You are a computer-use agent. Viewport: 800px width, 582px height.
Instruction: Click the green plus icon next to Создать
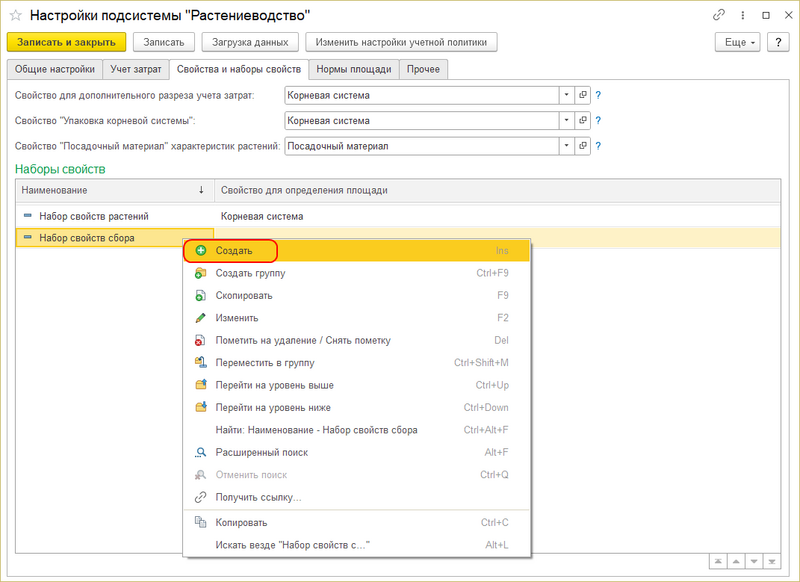(201, 250)
